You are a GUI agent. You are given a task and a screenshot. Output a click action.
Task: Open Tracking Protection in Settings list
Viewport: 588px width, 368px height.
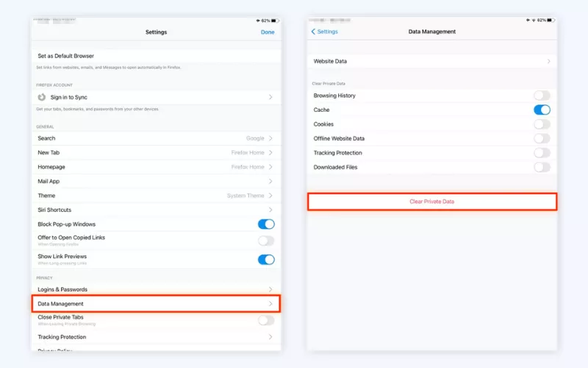click(x=157, y=337)
